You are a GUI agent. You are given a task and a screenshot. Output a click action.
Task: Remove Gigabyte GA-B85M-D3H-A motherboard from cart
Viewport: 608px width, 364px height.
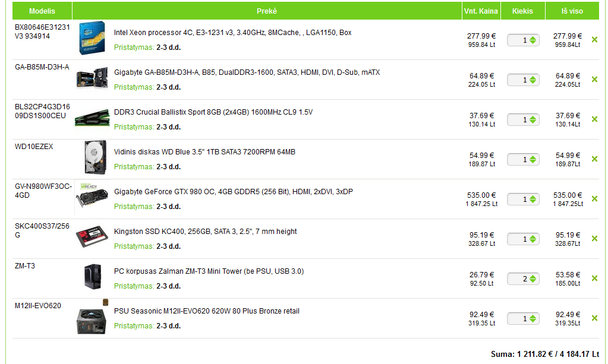594,80
